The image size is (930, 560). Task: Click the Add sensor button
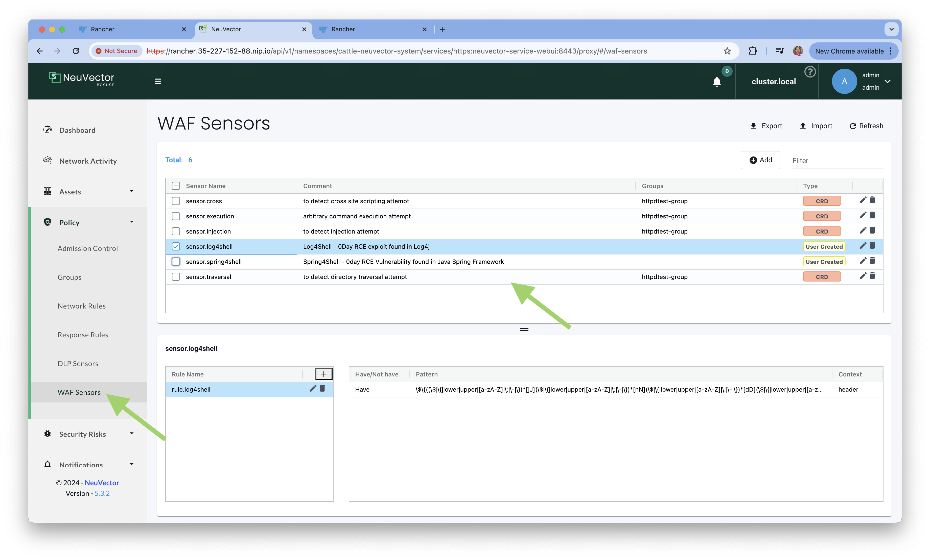760,160
